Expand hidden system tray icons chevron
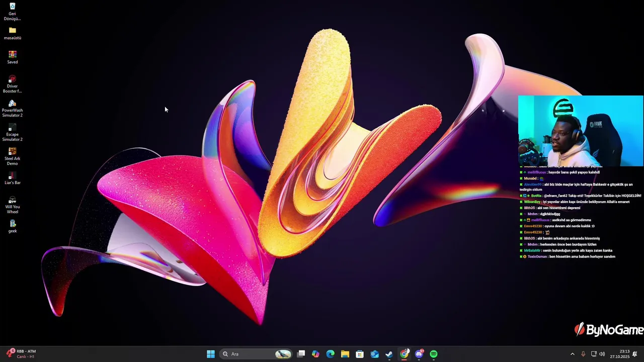This screenshot has height=362, width=644. point(572,354)
